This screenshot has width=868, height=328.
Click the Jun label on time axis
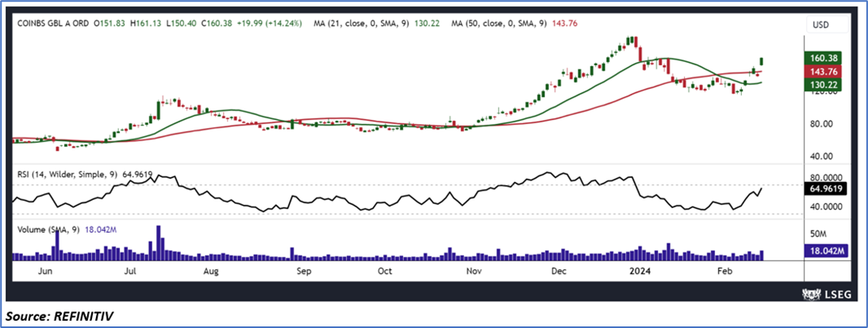(46, 272)
